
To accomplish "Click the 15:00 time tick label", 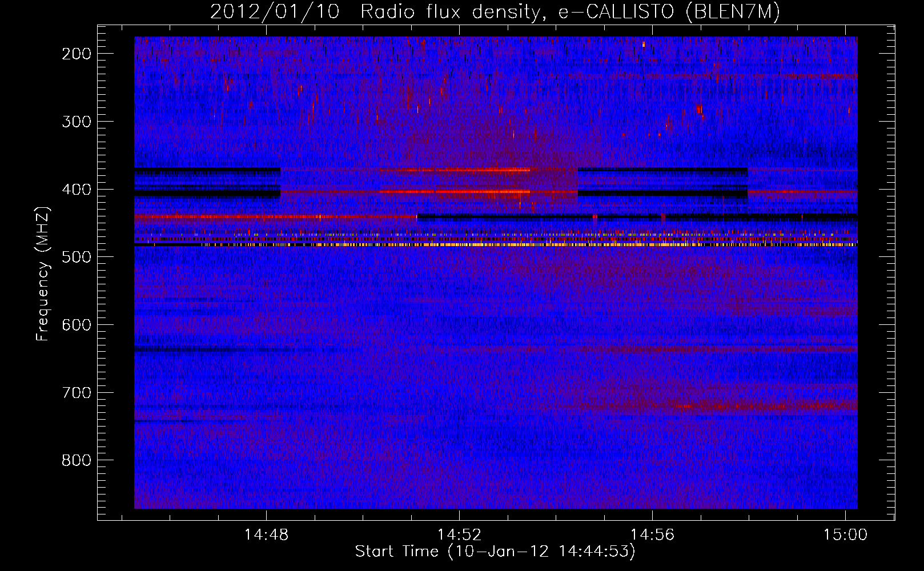I will click(845, 535).
